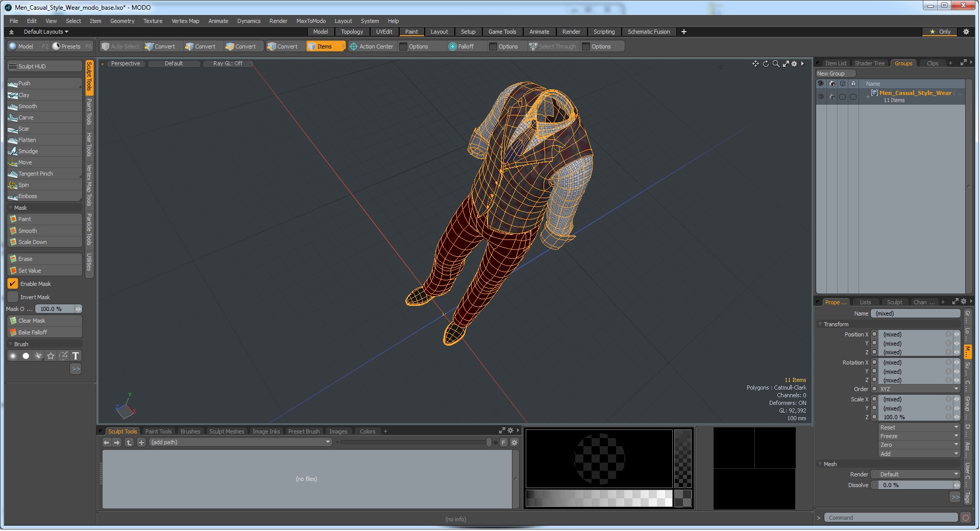Image resolution: width=980 pixels, height=531 pixels.
Task: Click the Set Value button
Action: tap(44, 271)
